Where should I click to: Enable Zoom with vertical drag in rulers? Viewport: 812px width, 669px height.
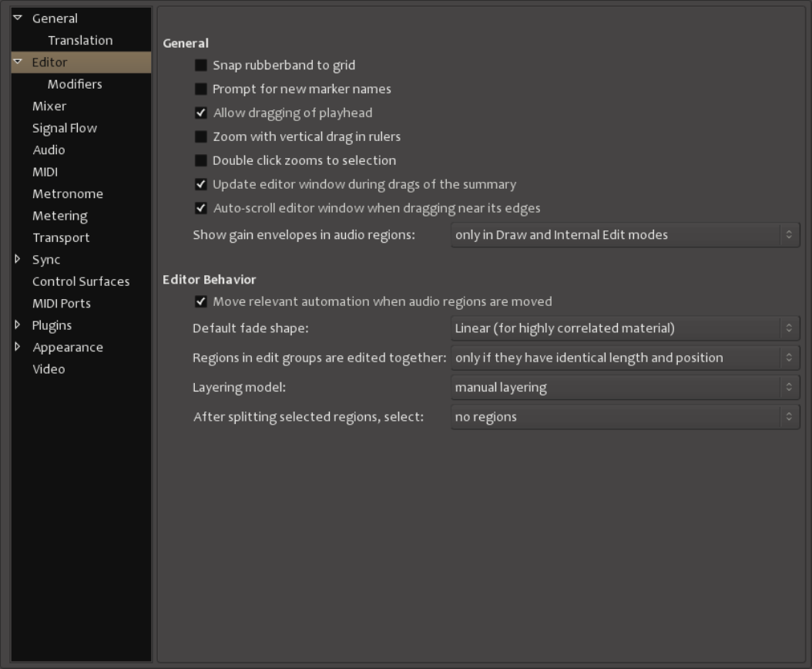(x=201, y=137)
